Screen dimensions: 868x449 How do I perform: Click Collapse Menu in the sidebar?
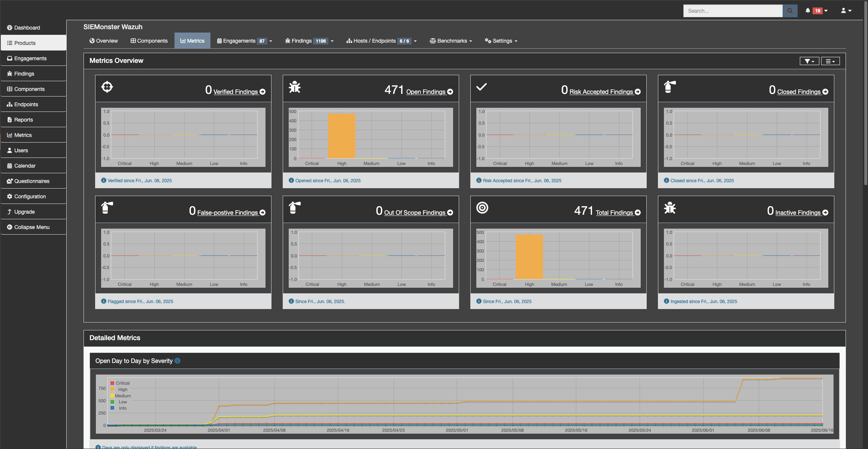(32, 227)
